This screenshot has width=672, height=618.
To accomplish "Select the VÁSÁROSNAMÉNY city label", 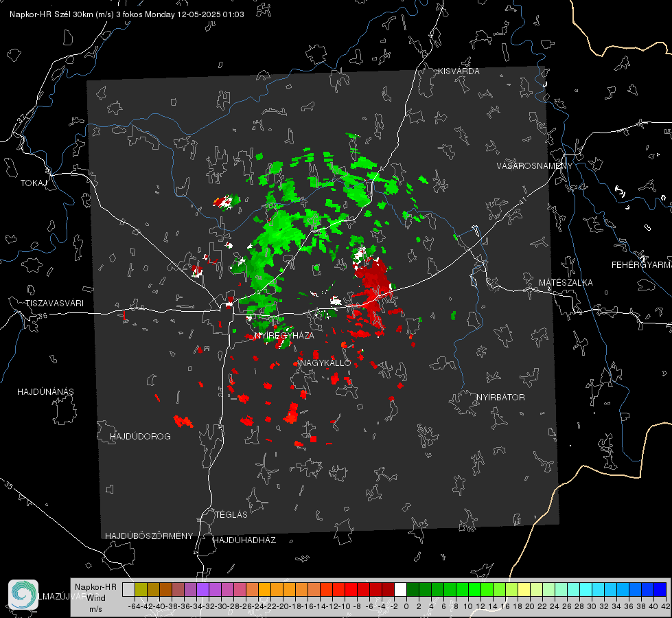I will coord(535,165).
